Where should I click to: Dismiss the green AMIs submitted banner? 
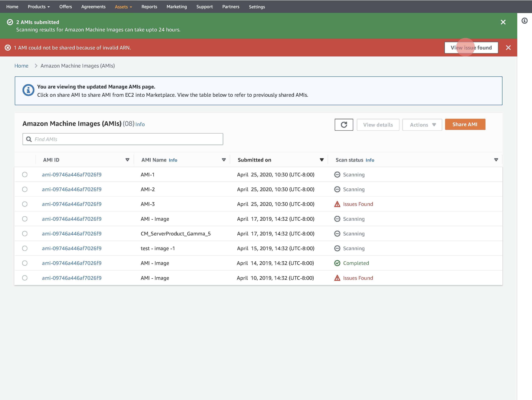click(503, 22)
